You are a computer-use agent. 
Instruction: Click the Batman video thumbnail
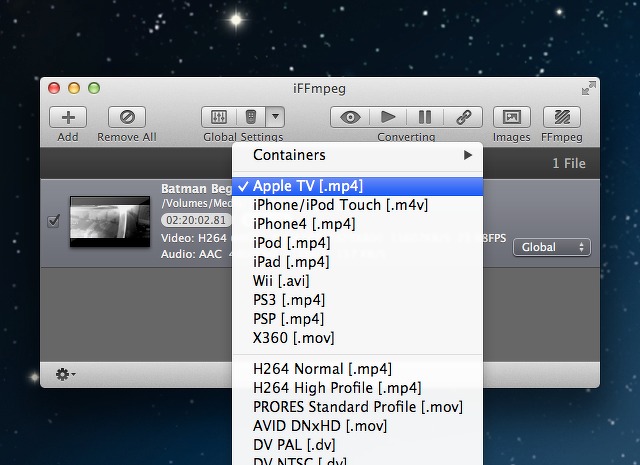point(110,221)
